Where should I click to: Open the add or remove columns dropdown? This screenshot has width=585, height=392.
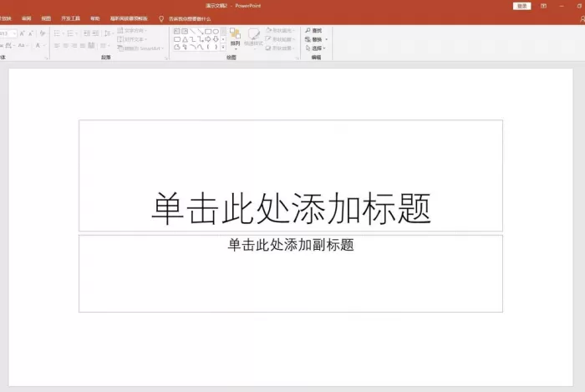(104, 45)
